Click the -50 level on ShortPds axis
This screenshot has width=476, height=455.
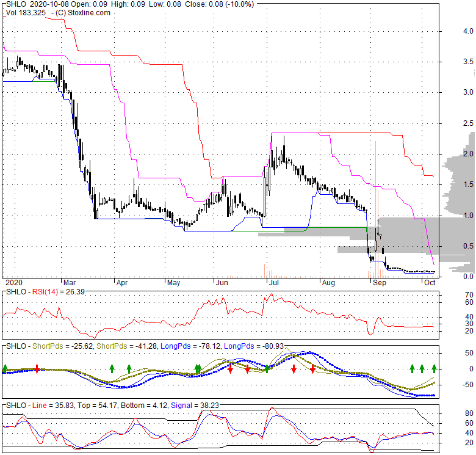click(x=468, y=385)
